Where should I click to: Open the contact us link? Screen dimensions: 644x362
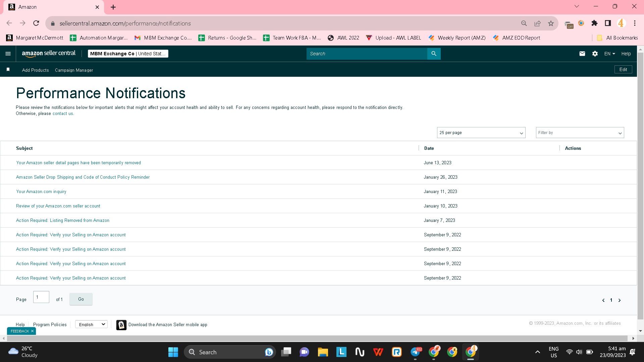click(x=63, y=114)
